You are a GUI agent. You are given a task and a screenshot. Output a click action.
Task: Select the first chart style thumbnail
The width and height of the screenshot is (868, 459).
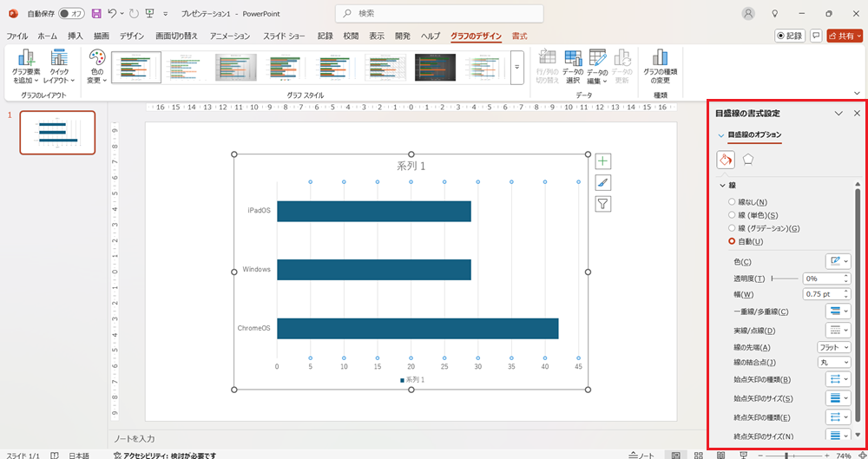point(136,68)
